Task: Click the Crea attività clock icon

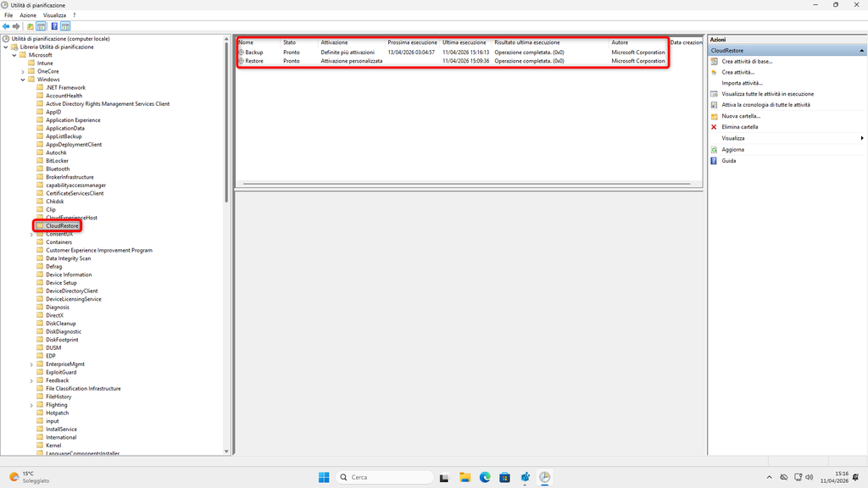Action: (714, 73)
